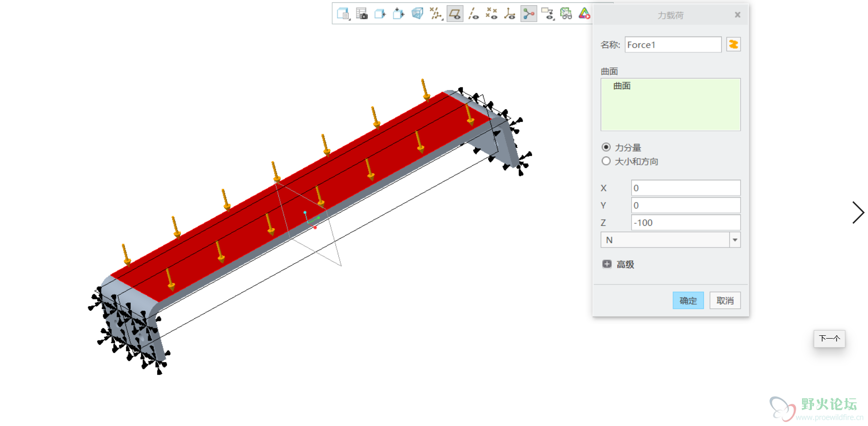
Task: Open the datum display filters icon
Action: tap(436, 14)
